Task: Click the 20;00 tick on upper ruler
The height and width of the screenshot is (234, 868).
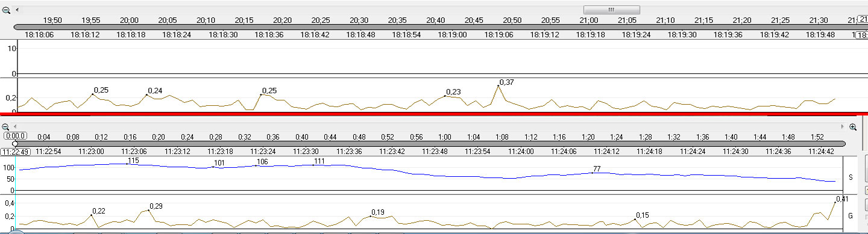Action: point(129,20)
